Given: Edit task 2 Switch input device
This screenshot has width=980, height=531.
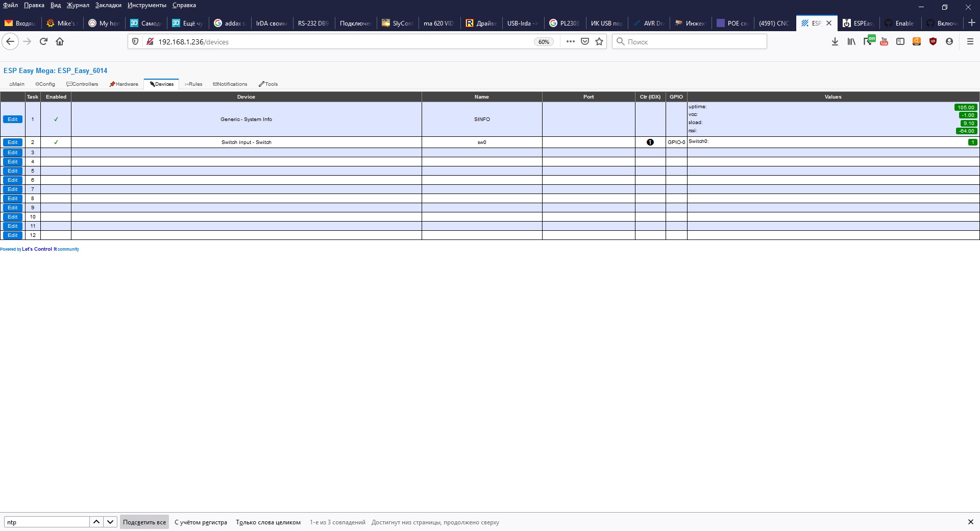Looking at the screenshot, I should click(x=13, y=142).
